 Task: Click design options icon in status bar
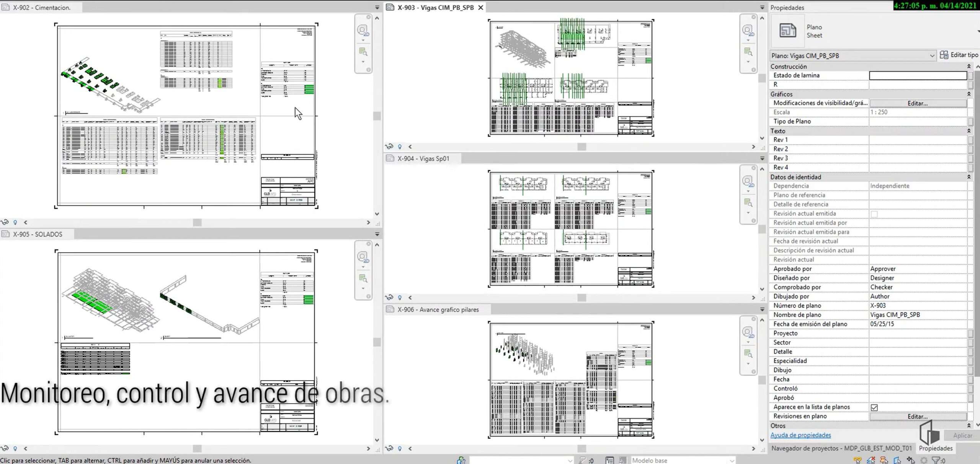(x=609, y=460)
